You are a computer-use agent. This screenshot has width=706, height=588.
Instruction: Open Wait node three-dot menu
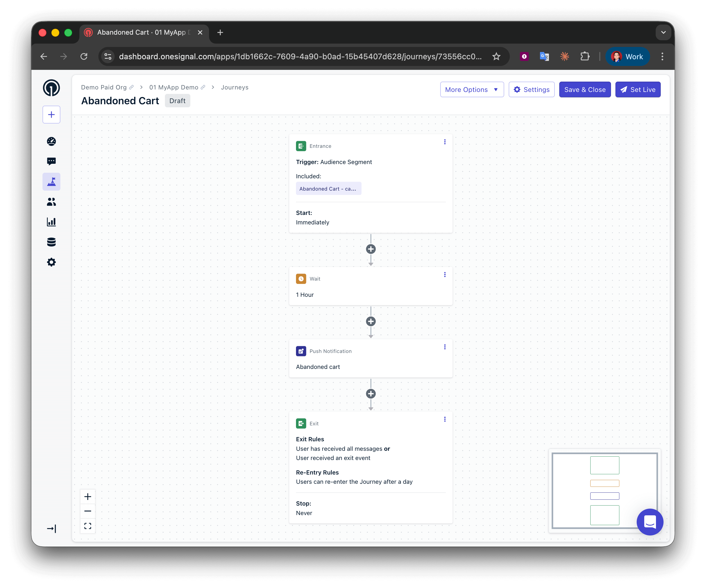point(444,275)
